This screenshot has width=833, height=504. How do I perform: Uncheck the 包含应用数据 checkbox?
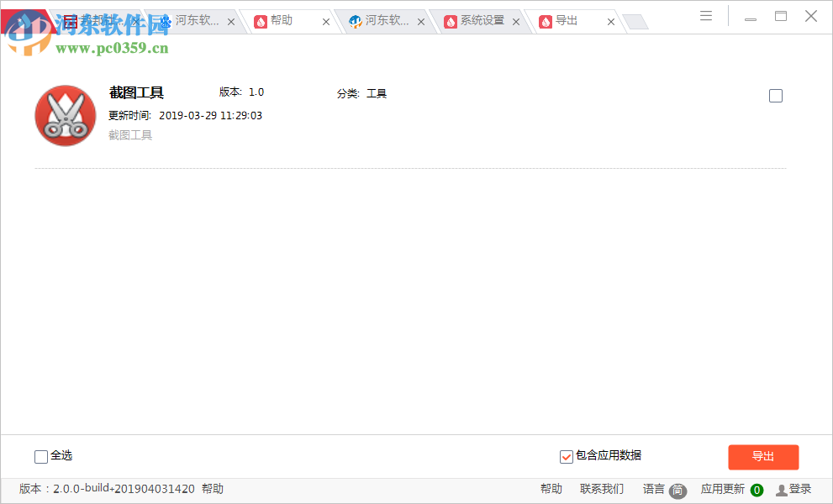566,456
